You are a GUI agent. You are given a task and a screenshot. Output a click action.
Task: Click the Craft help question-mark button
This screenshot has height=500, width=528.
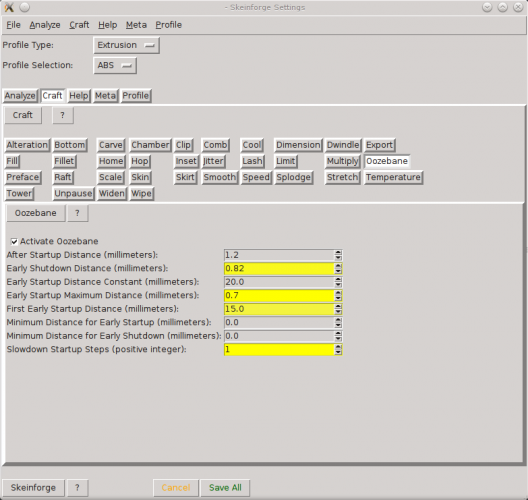coord(63,115)
